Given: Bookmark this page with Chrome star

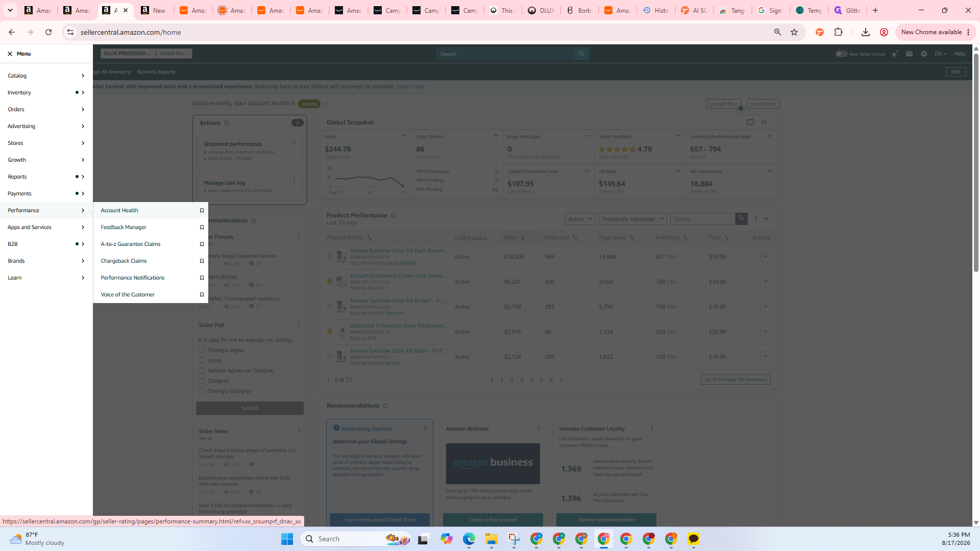Looking at the screenshot, I should coord(794,32).
